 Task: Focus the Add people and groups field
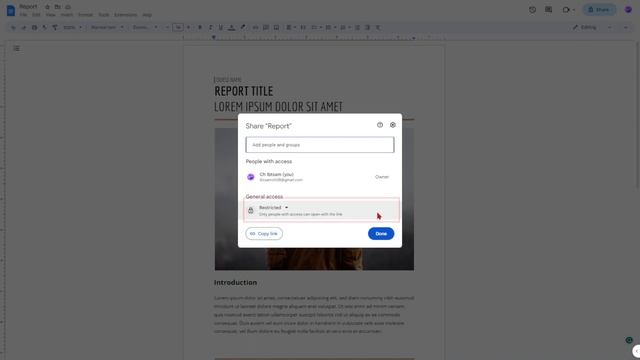point(320,145)
